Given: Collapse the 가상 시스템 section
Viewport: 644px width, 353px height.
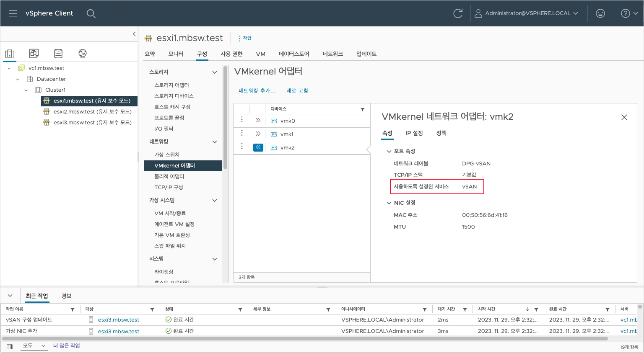Looking at the screenshot, I should pyautogui.click(x=215, y=201).
